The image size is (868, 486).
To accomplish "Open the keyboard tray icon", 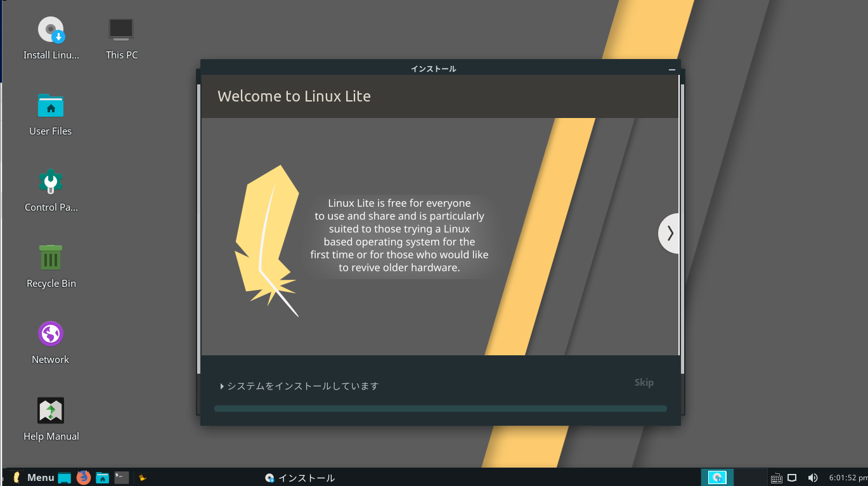I will point(777,478).
